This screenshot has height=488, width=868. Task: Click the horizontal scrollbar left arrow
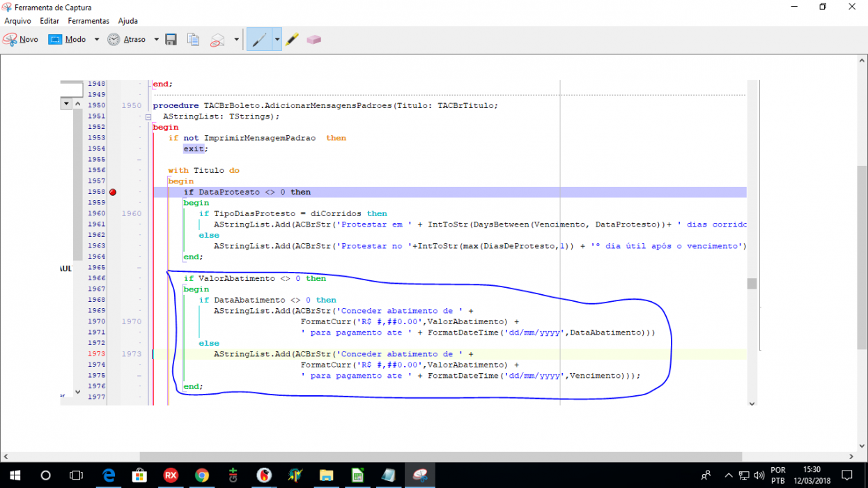coord(6,457)
